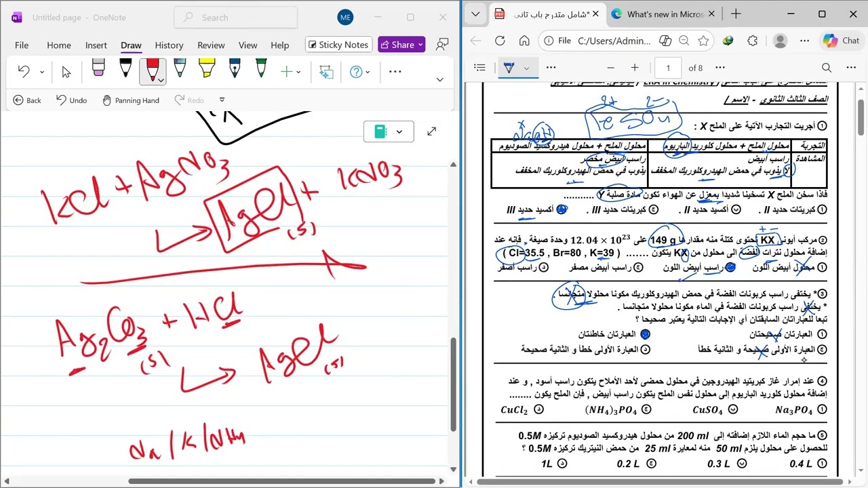Click the Internet Download Manager extension icon
Screen dimensions: 868x488
pos(728,41)
